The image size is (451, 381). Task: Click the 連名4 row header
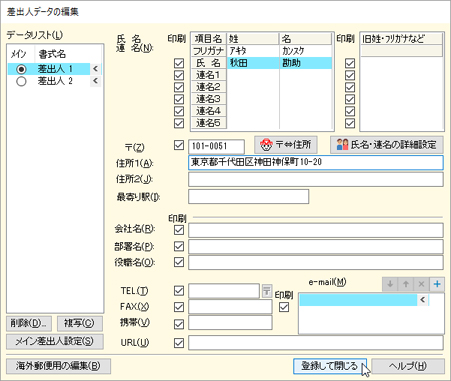click(209, 111)
